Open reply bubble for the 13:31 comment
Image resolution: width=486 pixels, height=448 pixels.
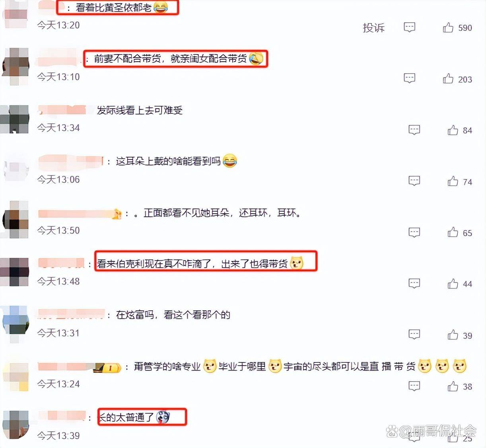414,335
